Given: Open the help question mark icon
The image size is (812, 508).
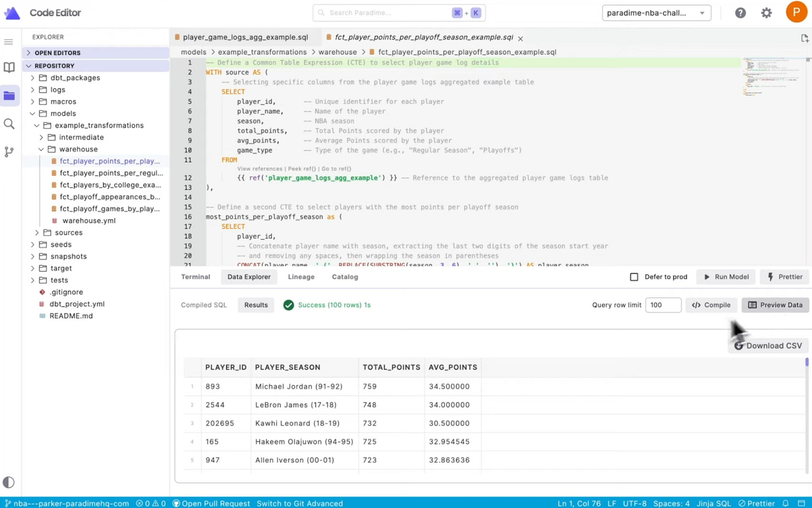Looking at the screenshot, I should 740,13.
